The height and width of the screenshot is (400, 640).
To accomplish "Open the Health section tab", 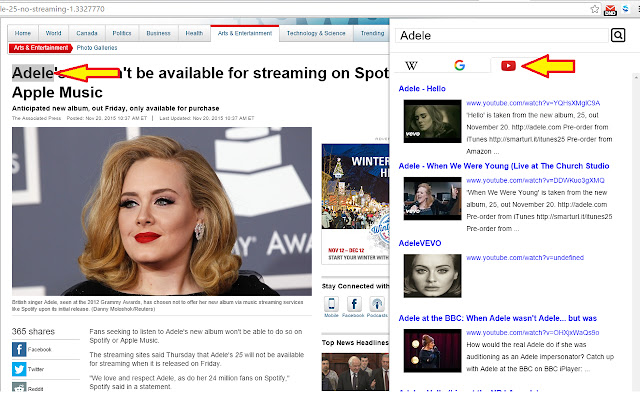I will (194, 33).
